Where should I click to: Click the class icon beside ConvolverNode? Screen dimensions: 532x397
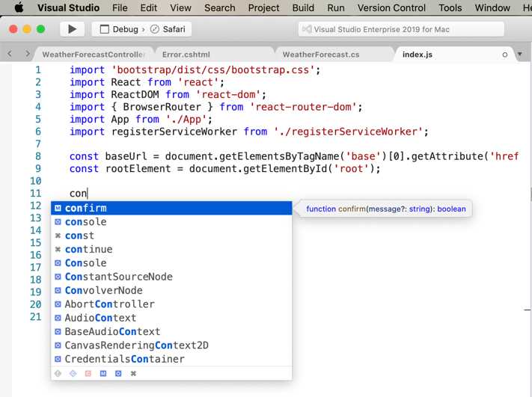[x=58, y=290]
